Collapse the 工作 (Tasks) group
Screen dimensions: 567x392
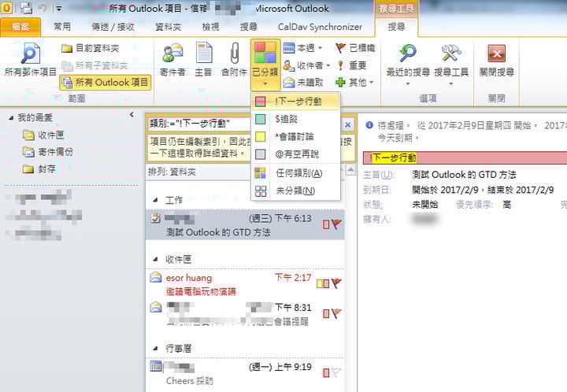[x=155, y=200]
